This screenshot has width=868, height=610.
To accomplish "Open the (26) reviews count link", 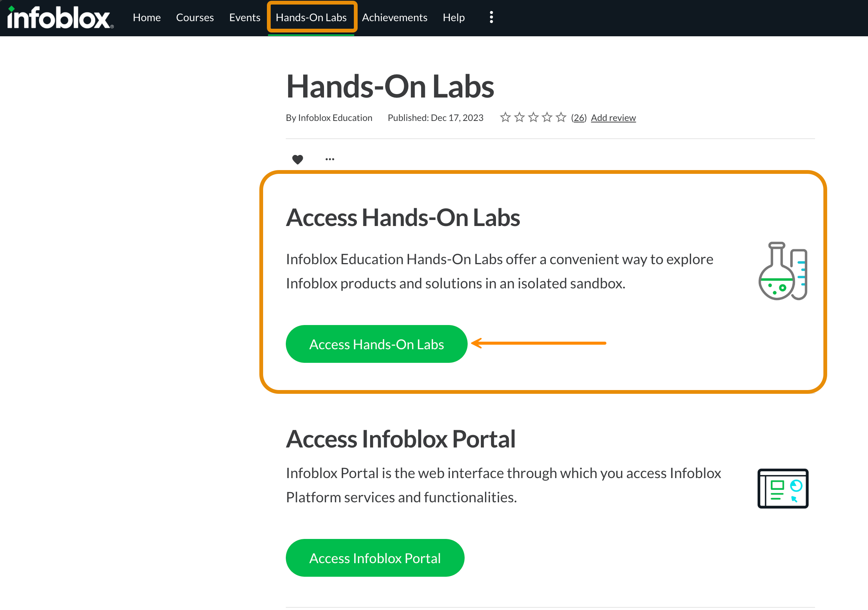I will pos(579,118).
